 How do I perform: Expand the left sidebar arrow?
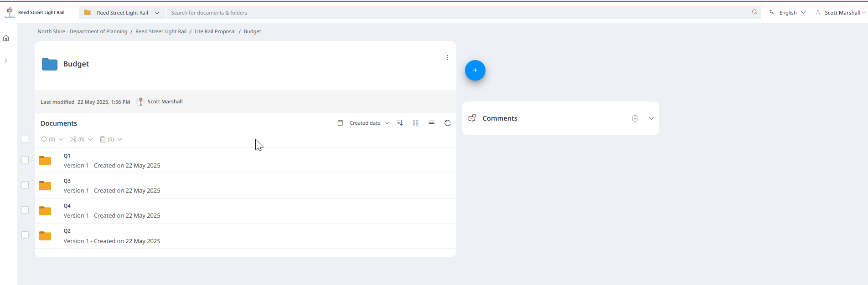[6, 61]
